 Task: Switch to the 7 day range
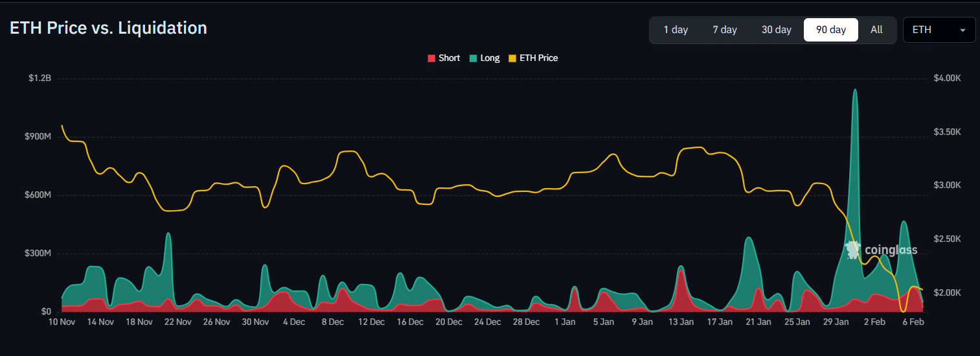(725, 30)
